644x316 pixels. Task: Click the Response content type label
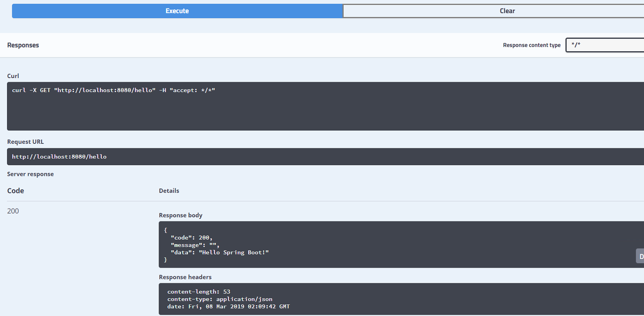[x=532, y=45]
